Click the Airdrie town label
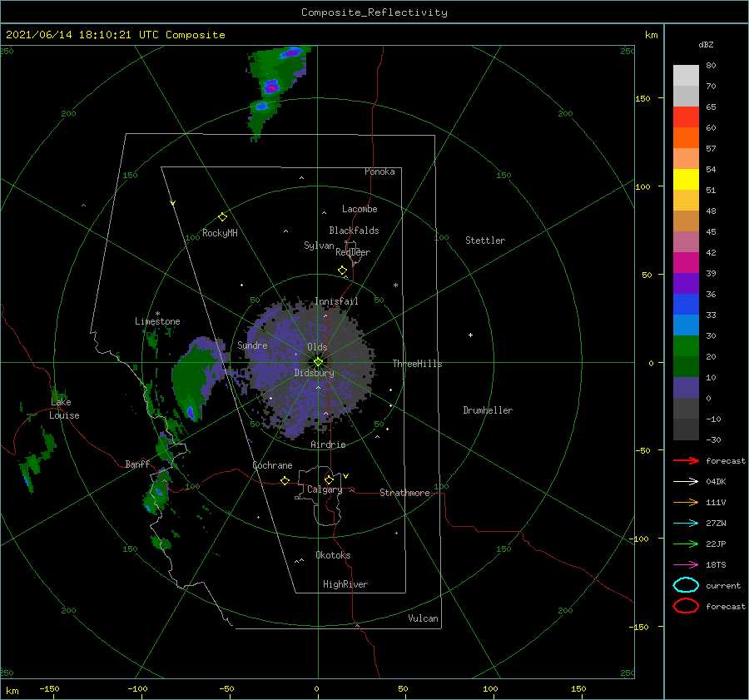This screenshot has height=700, width=749. [x=328, y=444]
